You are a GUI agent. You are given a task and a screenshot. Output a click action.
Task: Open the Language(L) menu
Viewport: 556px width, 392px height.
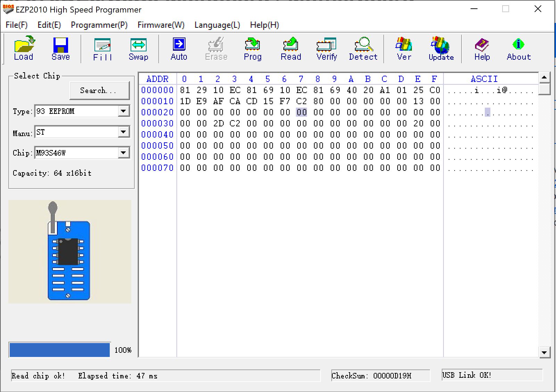(217, 25)
